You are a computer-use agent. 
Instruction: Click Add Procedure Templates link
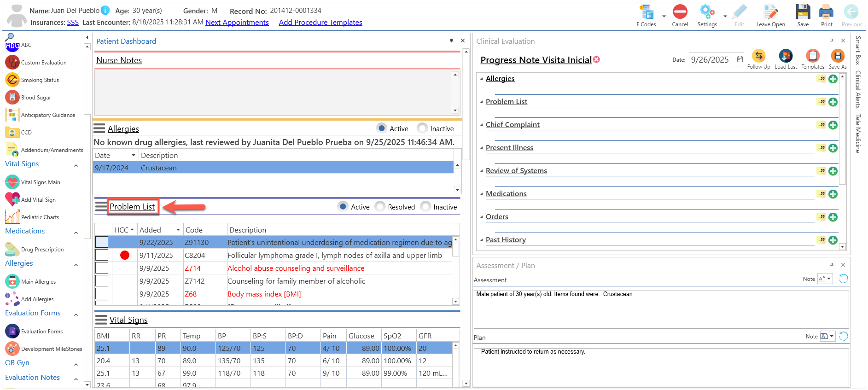coord(320,22)
